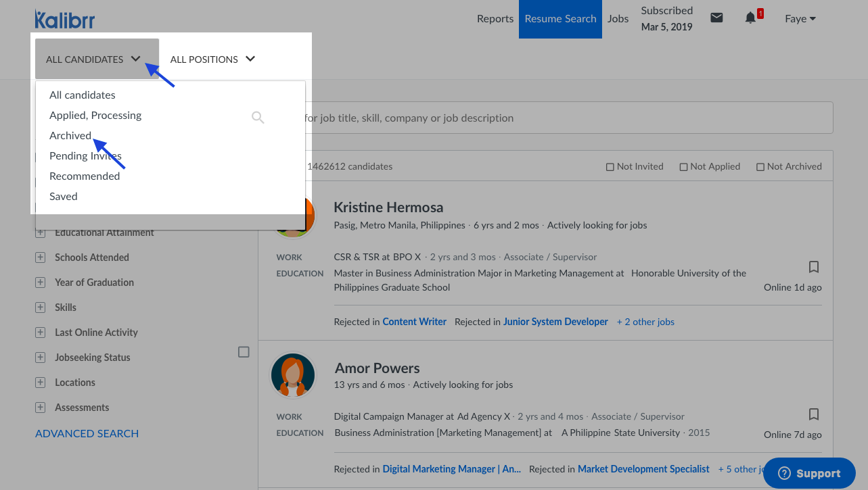
Task: Expand the Skills filter plus icon
Action: tap(41, 308)
